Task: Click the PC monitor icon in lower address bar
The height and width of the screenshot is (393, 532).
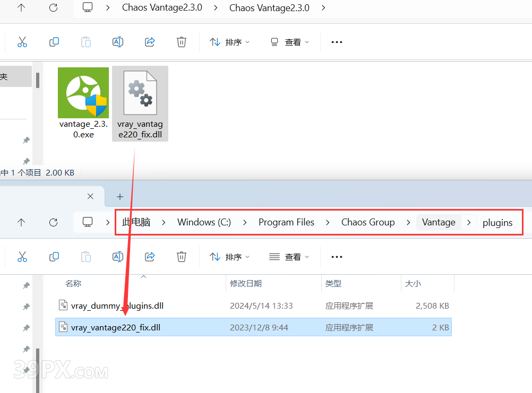Action: [x=88, y=222]
